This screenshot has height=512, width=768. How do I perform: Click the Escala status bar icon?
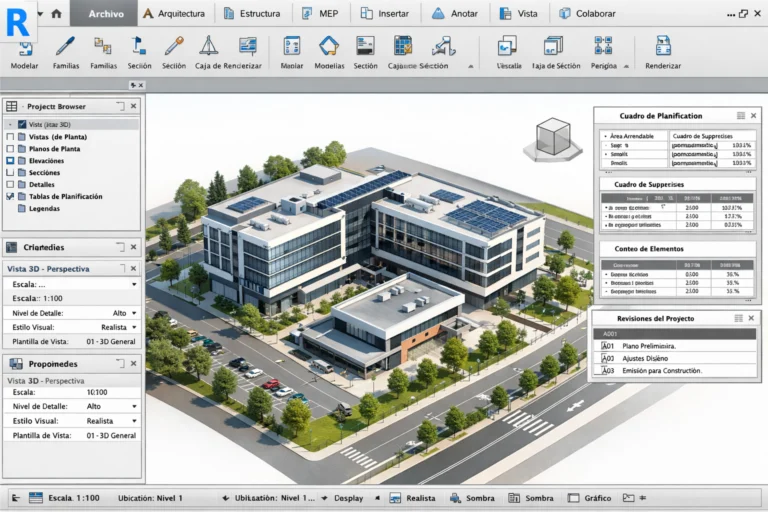(36, 498)
